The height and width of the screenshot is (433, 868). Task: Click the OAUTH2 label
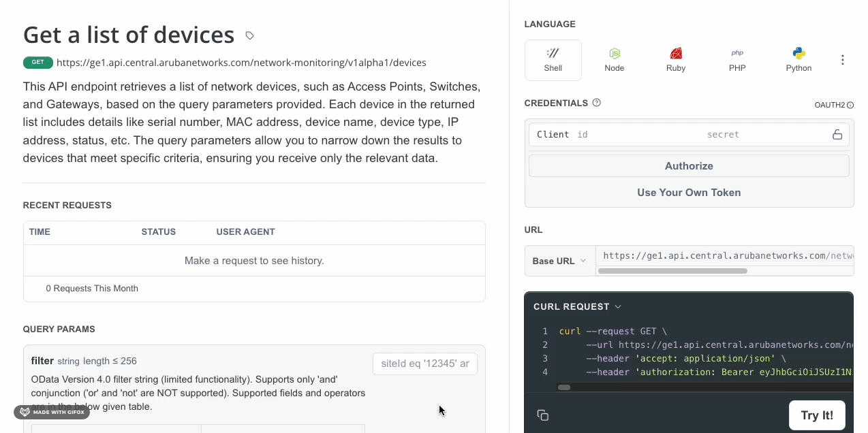tap(829, 106)
